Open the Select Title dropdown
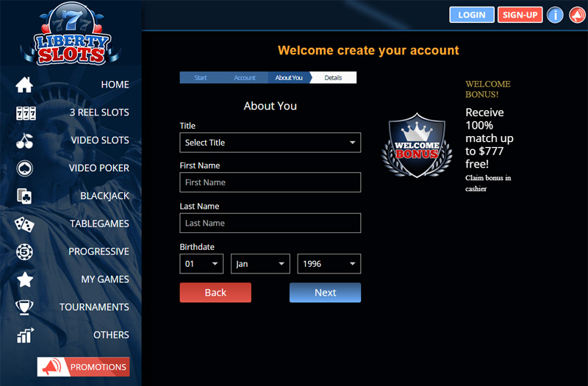 (270, 143)
